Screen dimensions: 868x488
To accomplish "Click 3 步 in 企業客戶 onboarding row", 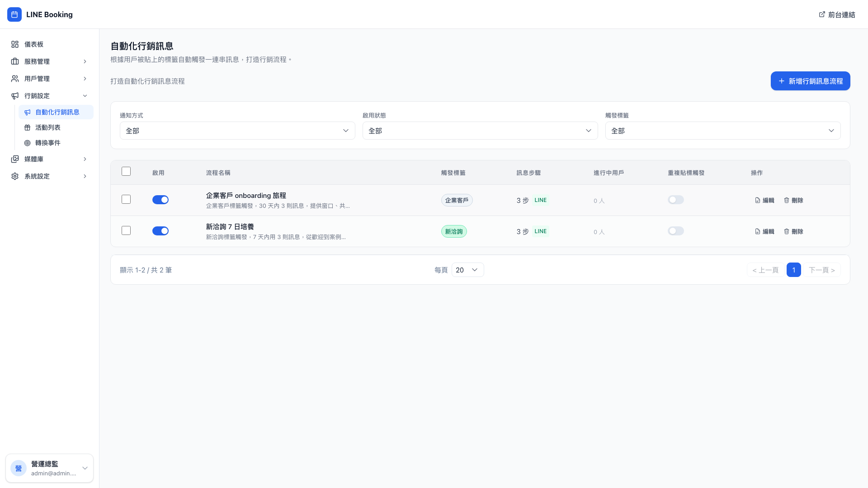I will (523, 201).
